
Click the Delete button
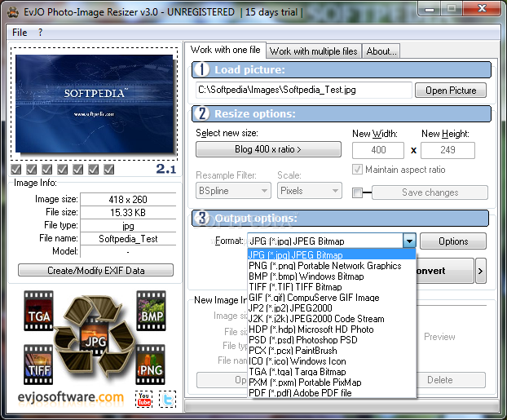pyautogui.click(x=451, y=380)
